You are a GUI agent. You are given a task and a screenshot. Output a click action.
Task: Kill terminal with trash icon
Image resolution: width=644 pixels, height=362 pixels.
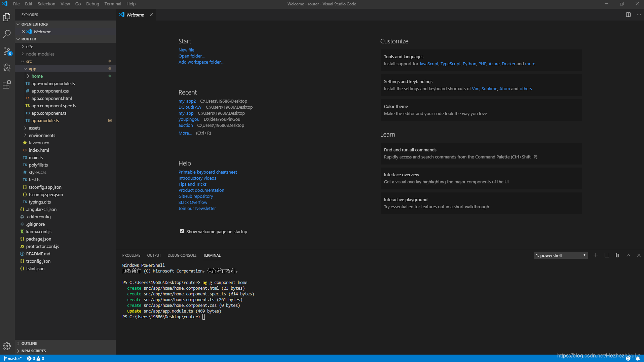(x=617, y=255)
